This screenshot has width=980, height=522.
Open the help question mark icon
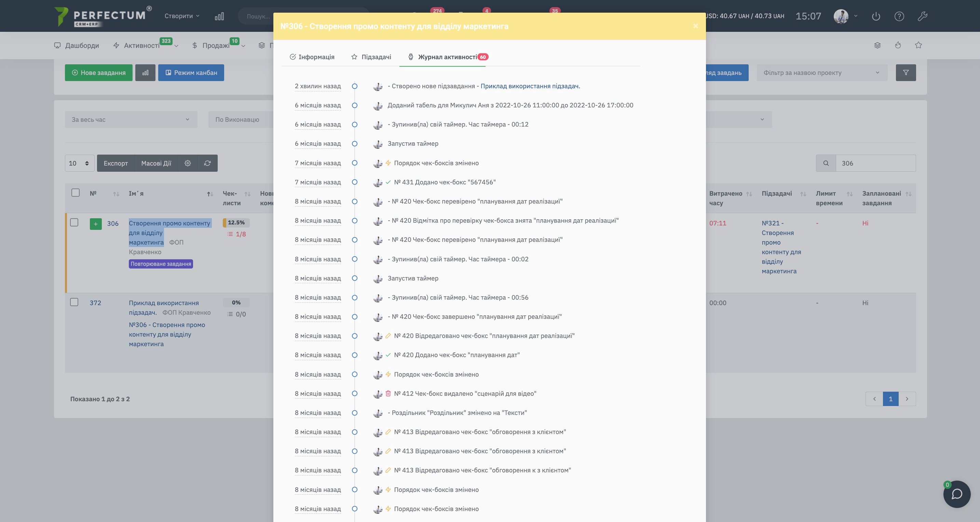coord(899,16)
